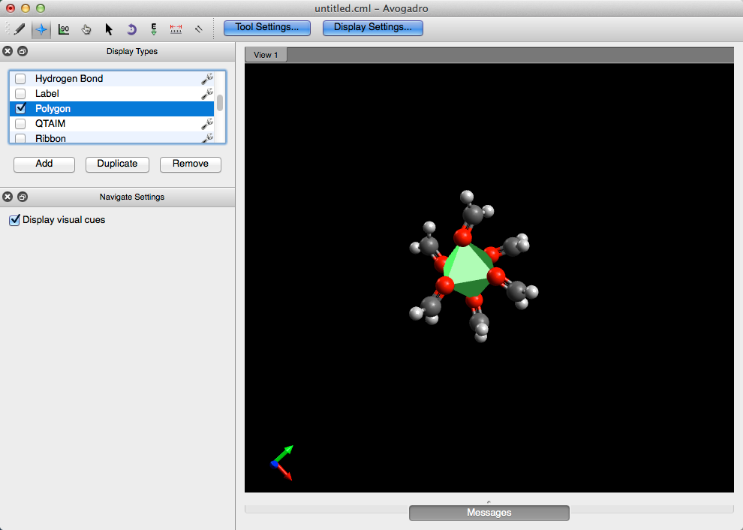Toggle Display visual cues checkbox
Image resolution: width=743 pixels, height=530 pixels.
(14, 220)
